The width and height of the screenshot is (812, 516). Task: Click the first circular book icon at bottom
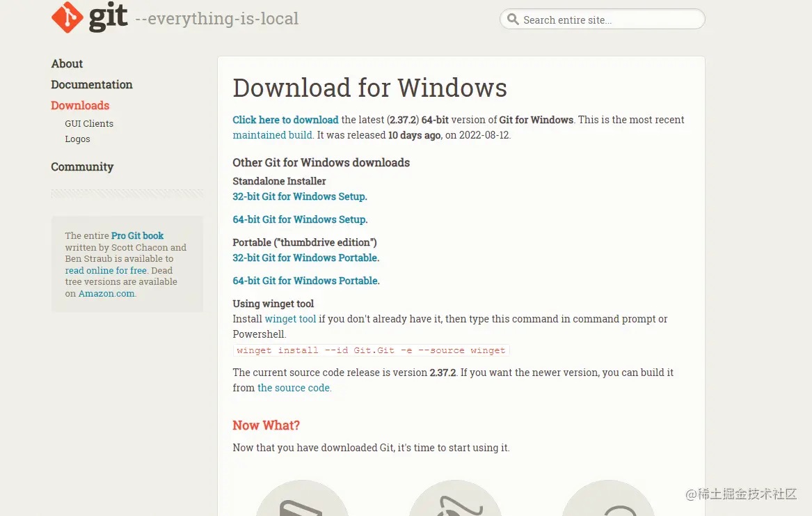302,499
